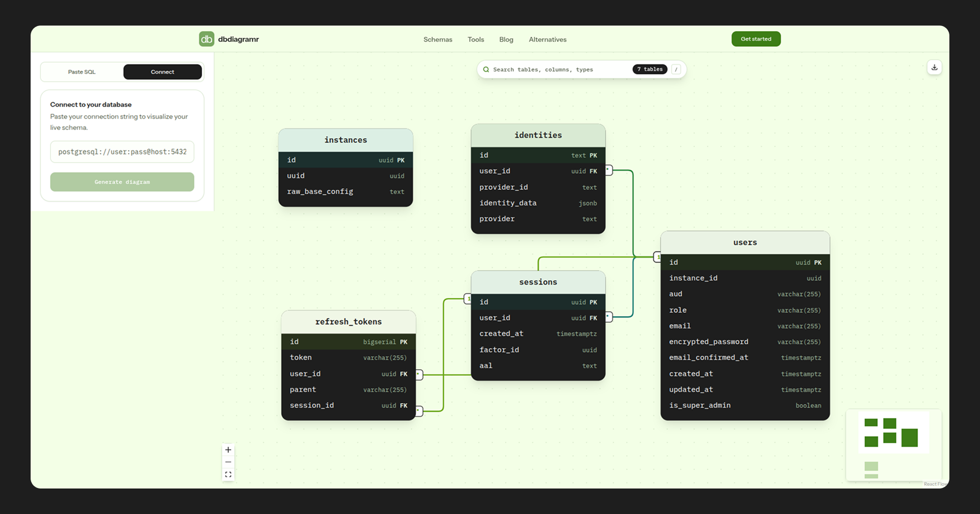Click the slash shortcut key badge
The height and width of the screenshot is (514, 980).
[x=676, y=69]
